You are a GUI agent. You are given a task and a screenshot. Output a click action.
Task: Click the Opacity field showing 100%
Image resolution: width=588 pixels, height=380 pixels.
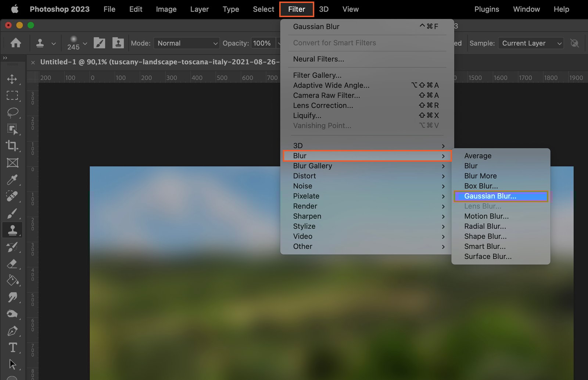click(262, 43)
